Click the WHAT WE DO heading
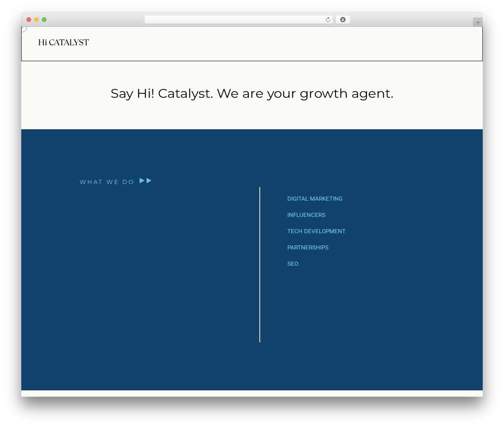The width and height of the screenshot is (504, 427). (107, 182)
